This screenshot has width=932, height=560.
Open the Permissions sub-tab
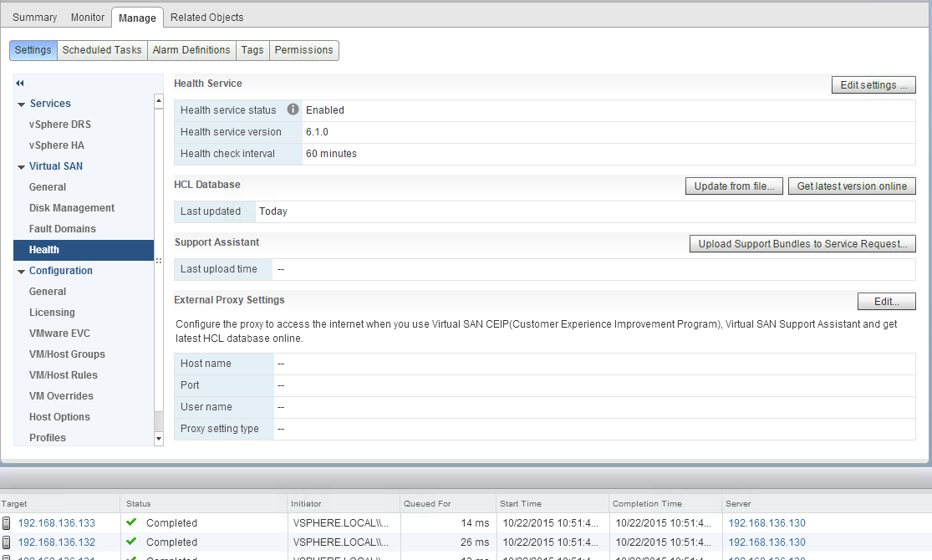(303, 50)
